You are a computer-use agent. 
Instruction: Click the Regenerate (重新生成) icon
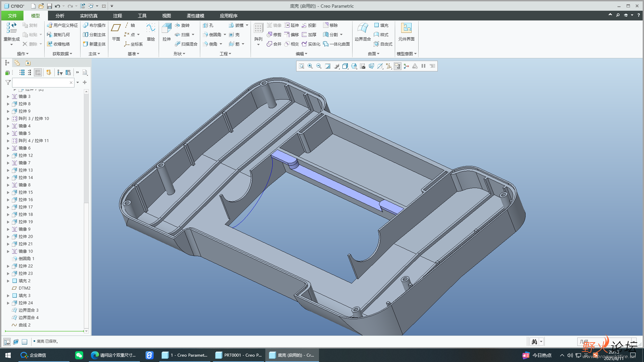(x=11, y=28)
